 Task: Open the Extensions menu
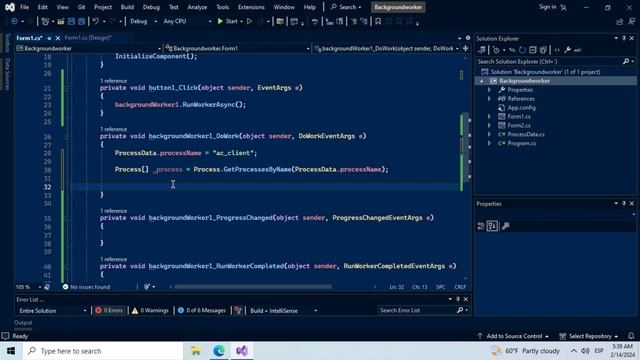coord(251,7)
